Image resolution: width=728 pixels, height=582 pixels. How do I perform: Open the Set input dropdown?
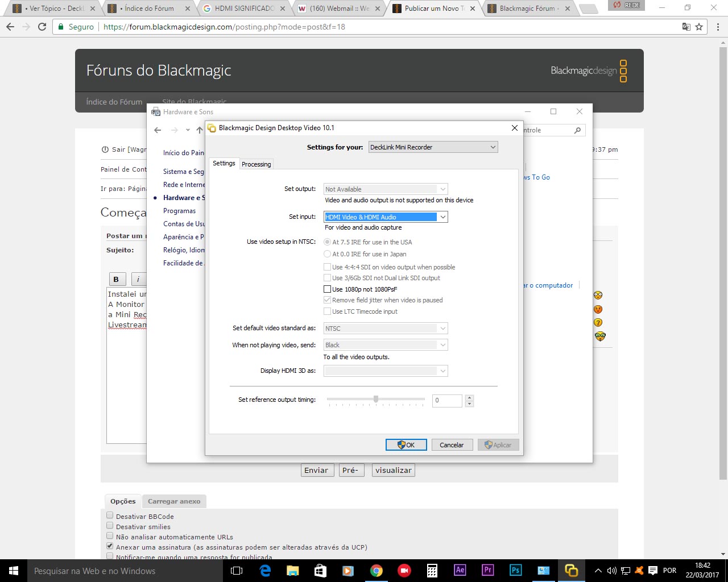coord(386,217)
